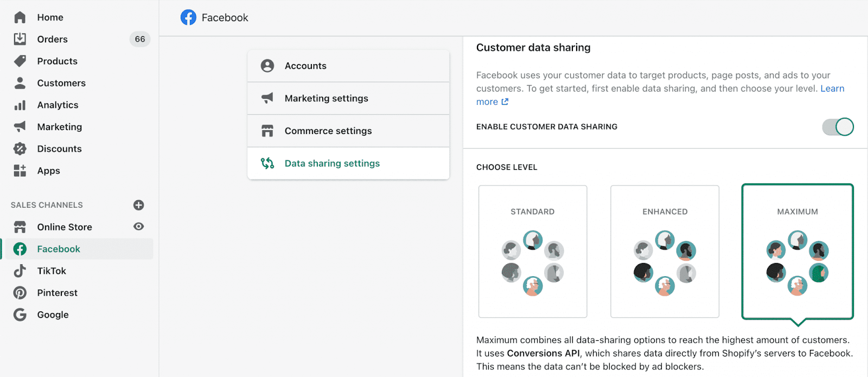Click the Discounts badge icon

pos(20,149)
